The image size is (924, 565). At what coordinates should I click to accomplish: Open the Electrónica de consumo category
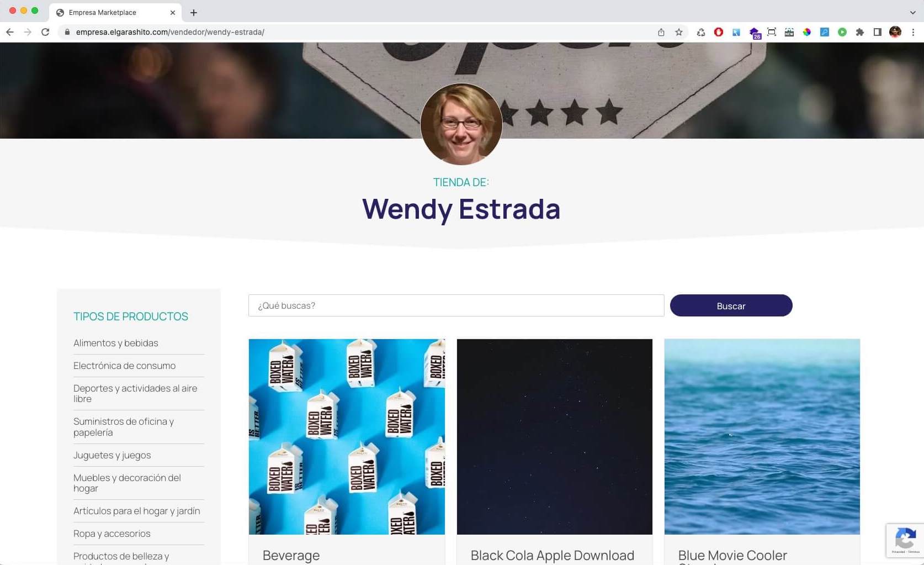pos(125,366)
